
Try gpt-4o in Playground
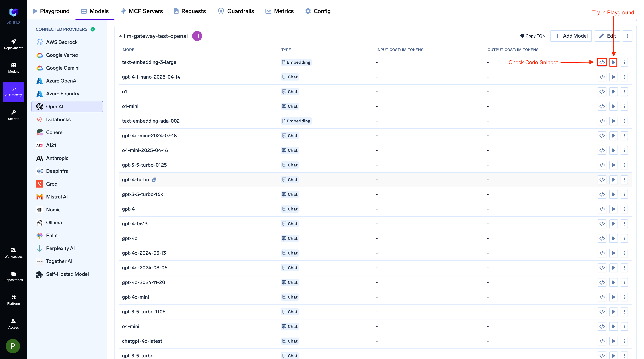613,238
